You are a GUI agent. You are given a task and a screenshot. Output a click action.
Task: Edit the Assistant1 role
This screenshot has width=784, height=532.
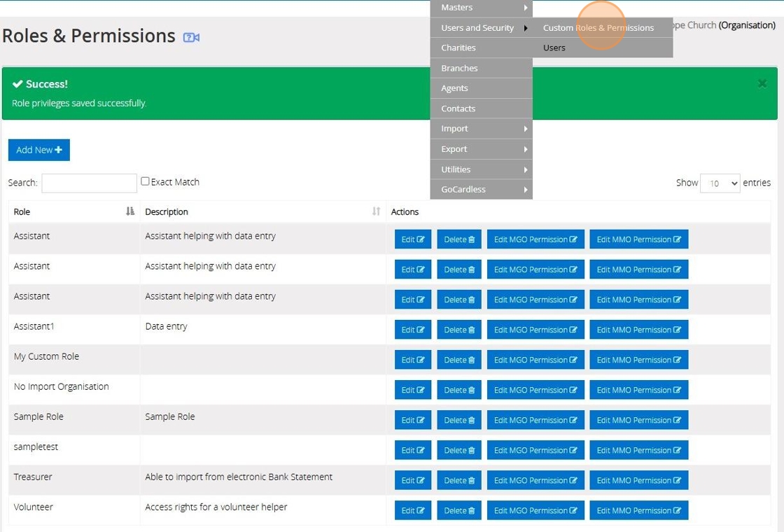point(413,330)
